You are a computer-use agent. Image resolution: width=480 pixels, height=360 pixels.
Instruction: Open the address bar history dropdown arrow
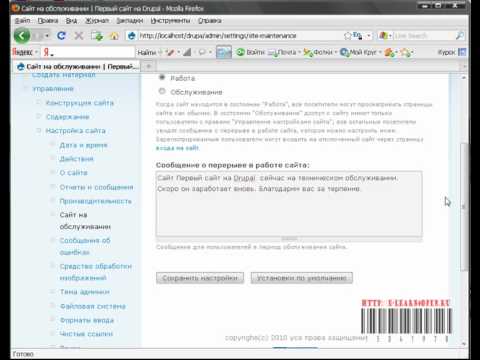coord(369,36)
